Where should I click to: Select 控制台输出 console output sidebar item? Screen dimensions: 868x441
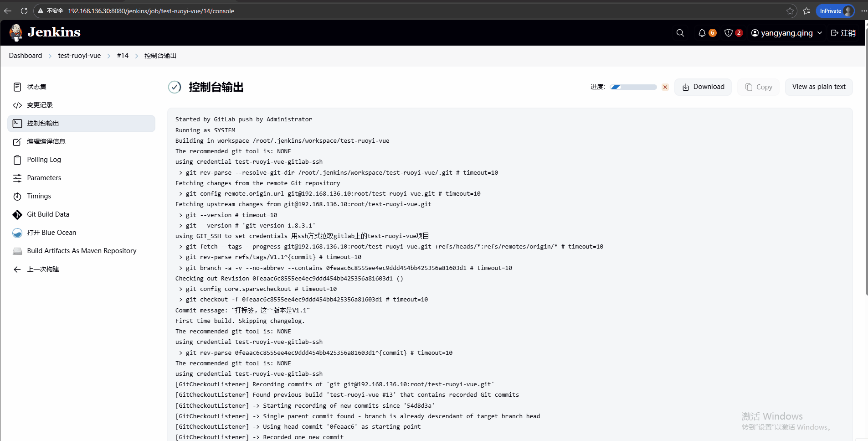coord(81,123)
